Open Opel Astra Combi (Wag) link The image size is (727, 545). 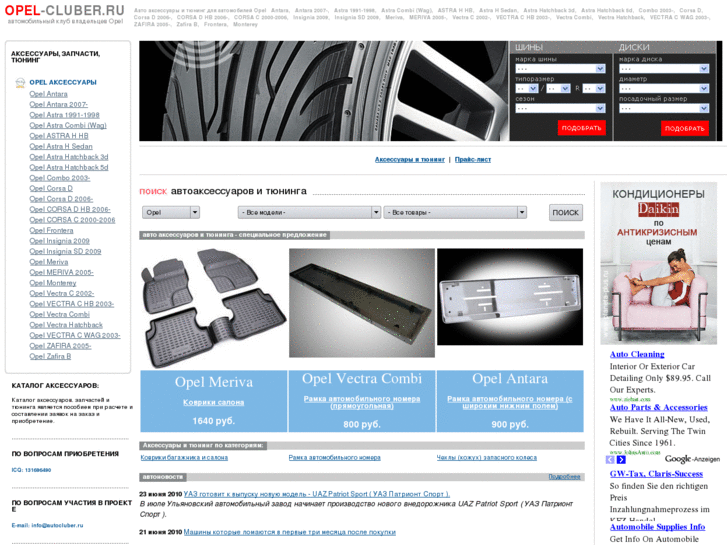pos(68,125)
